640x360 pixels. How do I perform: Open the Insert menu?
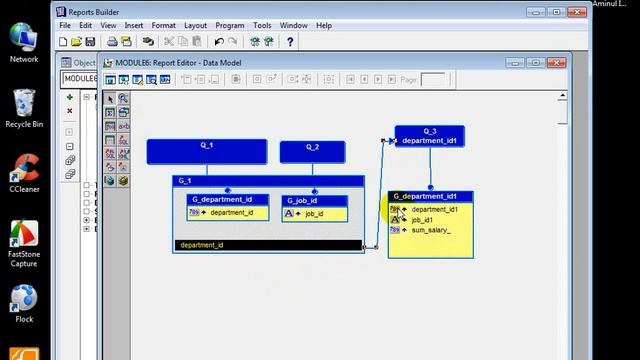[134, 25]
